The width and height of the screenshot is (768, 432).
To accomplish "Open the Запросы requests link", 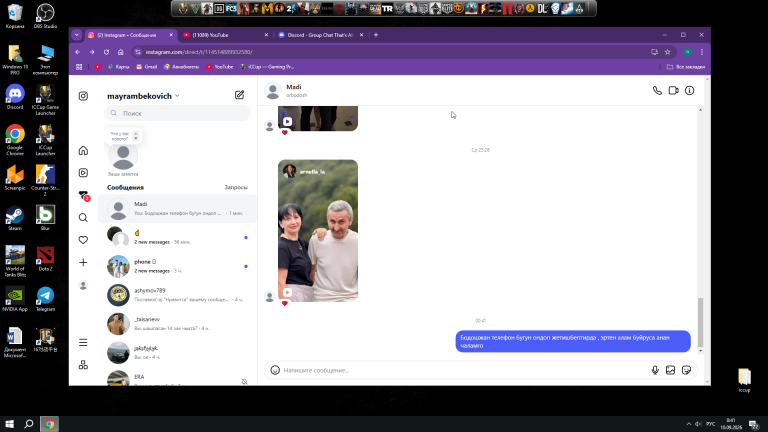I will [236, 187].
